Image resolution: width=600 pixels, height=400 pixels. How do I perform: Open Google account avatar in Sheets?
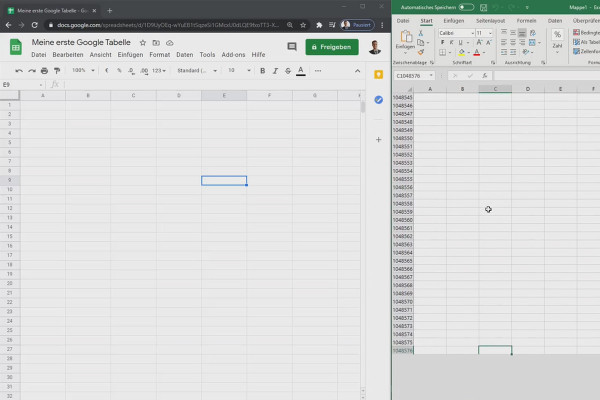coord(375,47)
